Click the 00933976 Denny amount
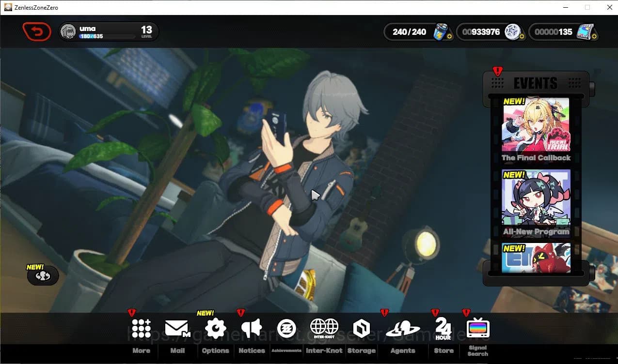The width and height of the screenshot is (618, 364). (x=481, y=32)
